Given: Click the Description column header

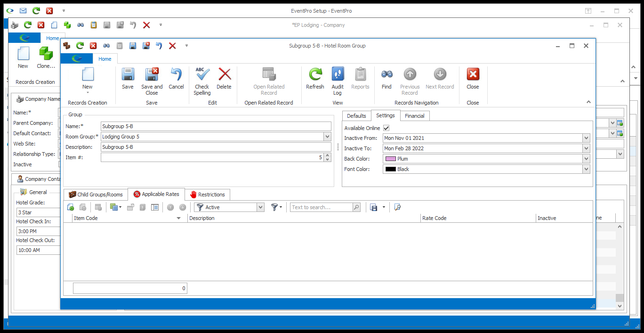Looking at the screenshot, I should tap(304, 218).
